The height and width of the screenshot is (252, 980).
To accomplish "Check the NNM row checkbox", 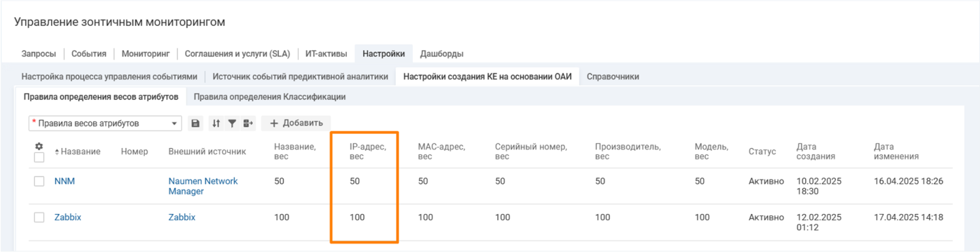I will [x=39, y=181].
